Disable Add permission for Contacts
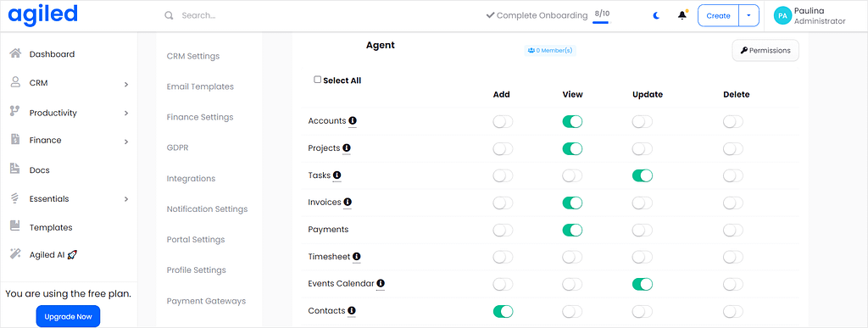Image resolution: width=868 pixels, height=328 pixels. [x=503, y=311]
